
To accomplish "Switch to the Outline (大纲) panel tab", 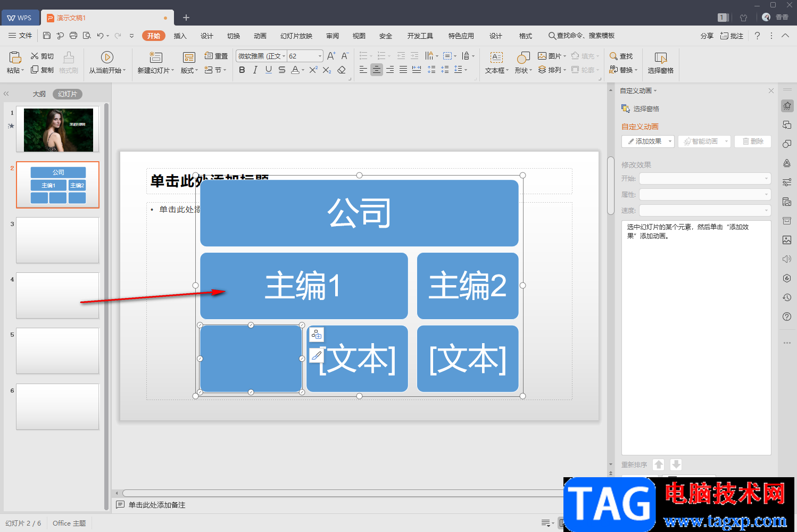I will tap(39, 94).
